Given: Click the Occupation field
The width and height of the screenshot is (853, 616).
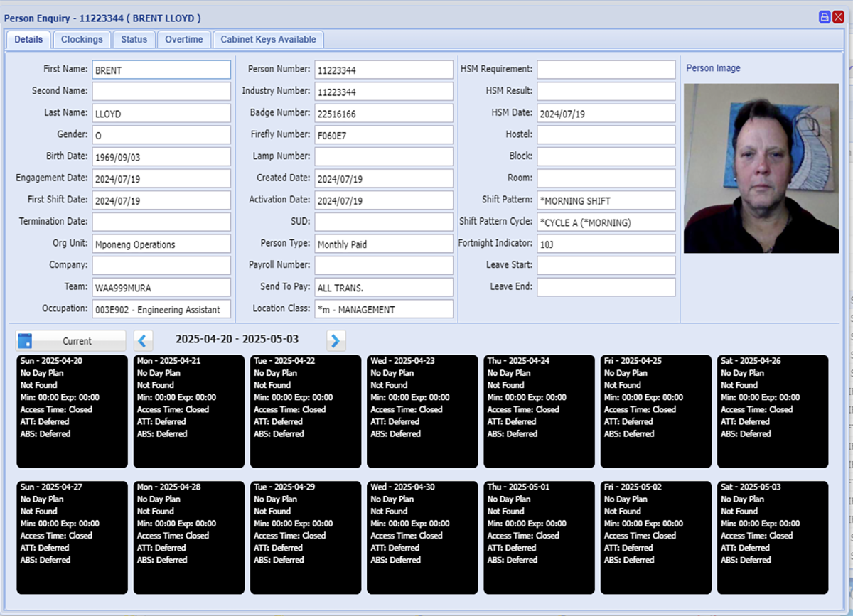Looking at the screenshot, I should click(x=161, y=309).
